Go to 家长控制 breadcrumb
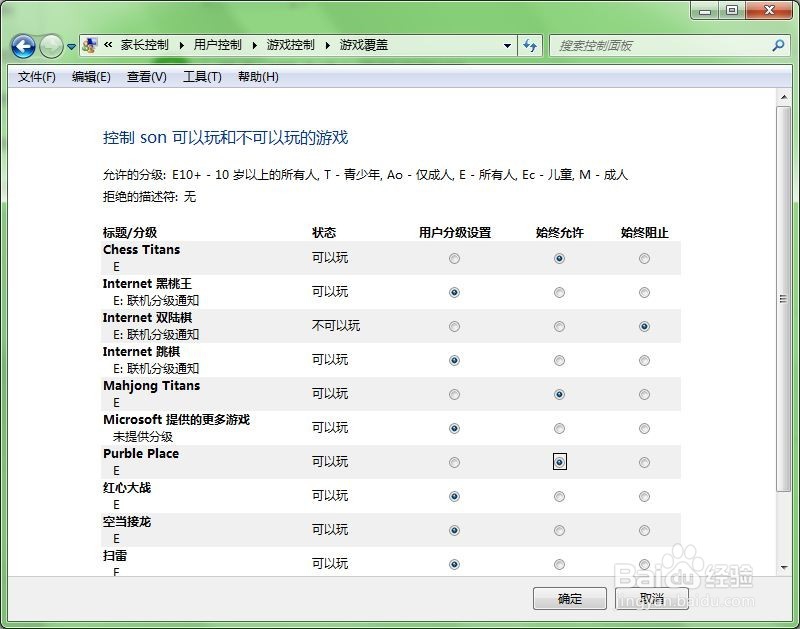Screen dimensions: 800x629 144,45
